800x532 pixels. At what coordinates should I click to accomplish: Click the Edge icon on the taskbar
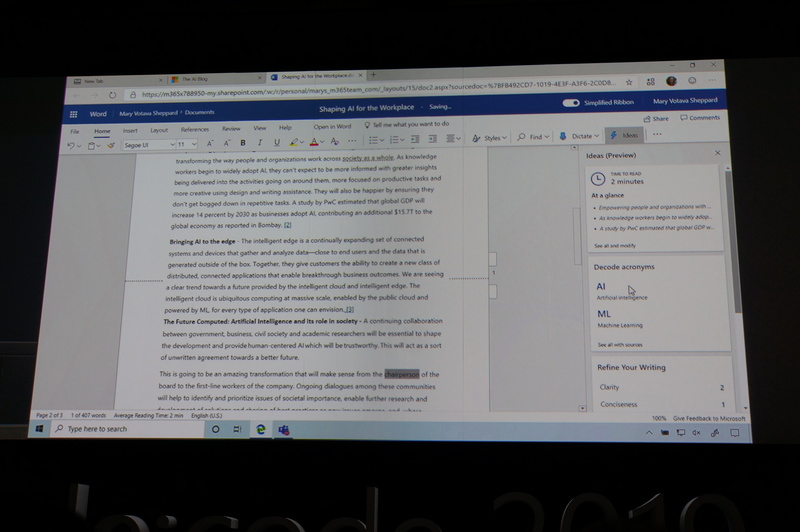point(261,429)
